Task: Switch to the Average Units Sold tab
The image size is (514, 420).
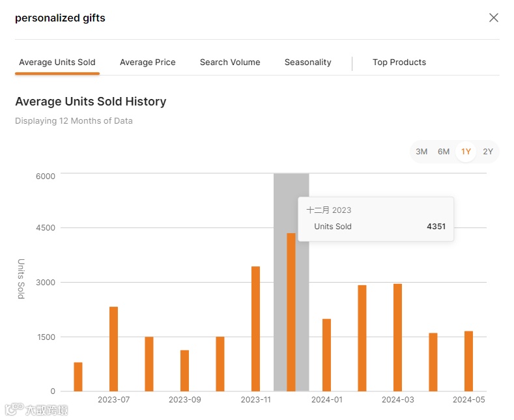Action: click(x=57, y=63)
